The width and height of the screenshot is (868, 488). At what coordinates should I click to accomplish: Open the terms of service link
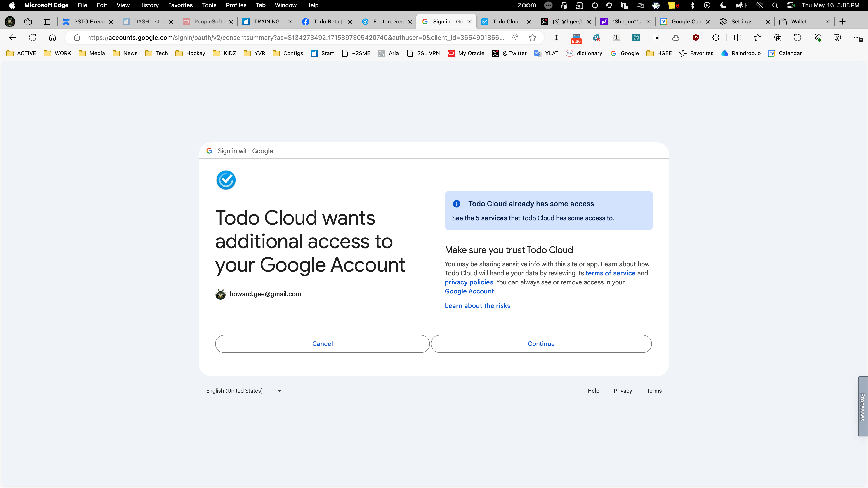610,273
